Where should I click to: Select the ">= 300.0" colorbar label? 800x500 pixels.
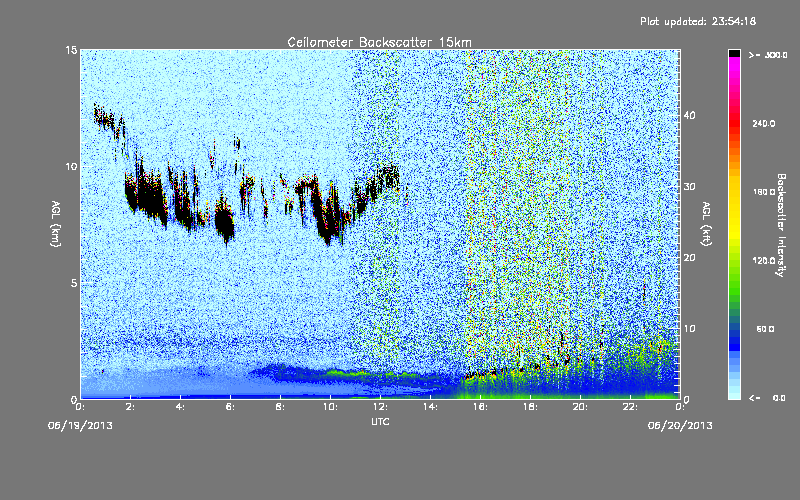[768, 55]
